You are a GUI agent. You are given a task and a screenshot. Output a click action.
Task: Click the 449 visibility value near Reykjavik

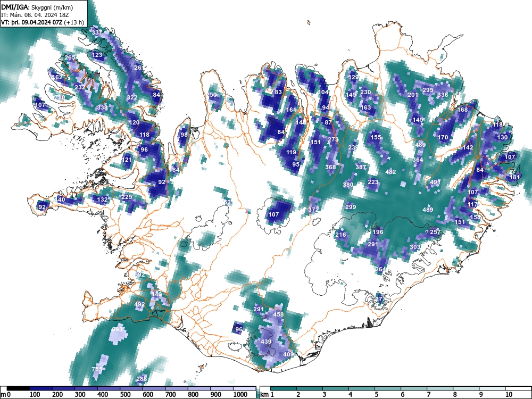pyautogui.click(x=156, y=295)
